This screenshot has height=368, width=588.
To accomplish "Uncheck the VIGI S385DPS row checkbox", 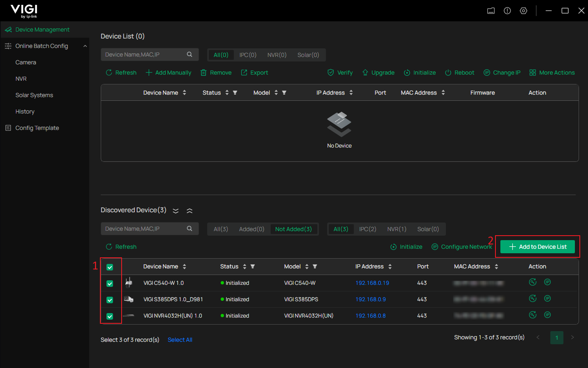I will coord(110,300).
